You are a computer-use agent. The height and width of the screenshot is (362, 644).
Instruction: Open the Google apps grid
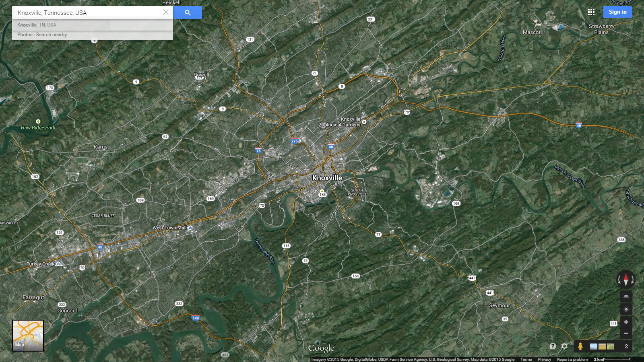[591, 12]
